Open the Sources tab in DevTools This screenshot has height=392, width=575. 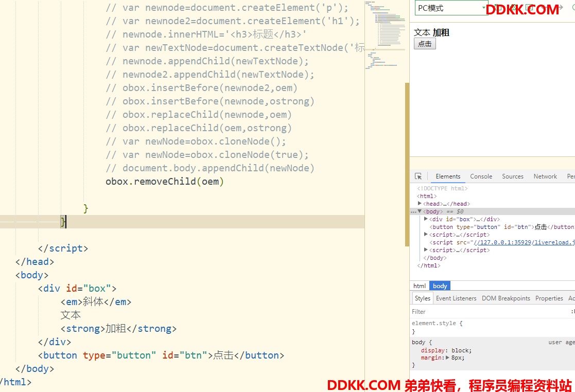512,176
